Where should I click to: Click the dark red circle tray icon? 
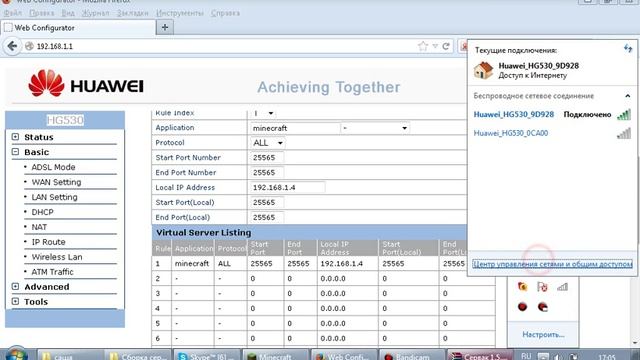[522, 307]
